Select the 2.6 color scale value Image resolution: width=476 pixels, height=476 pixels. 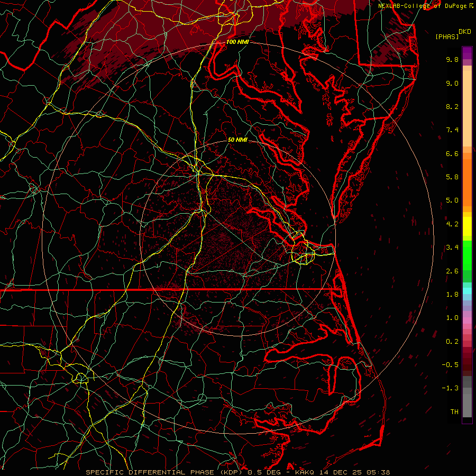(452, 271)
